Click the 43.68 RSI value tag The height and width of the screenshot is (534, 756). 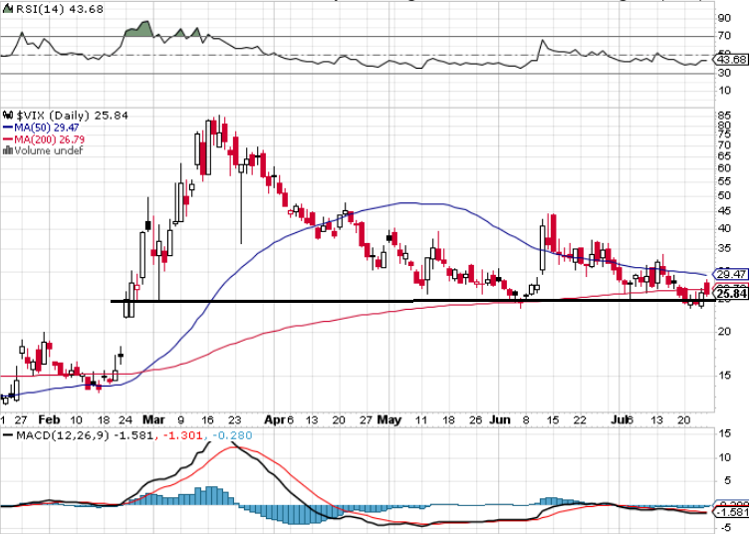click(x=732, y=60)
